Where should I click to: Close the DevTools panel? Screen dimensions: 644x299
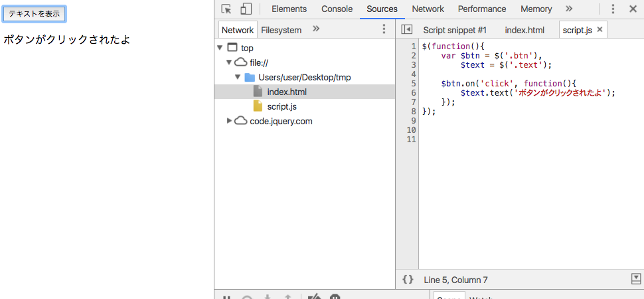(x=633, y=9)
